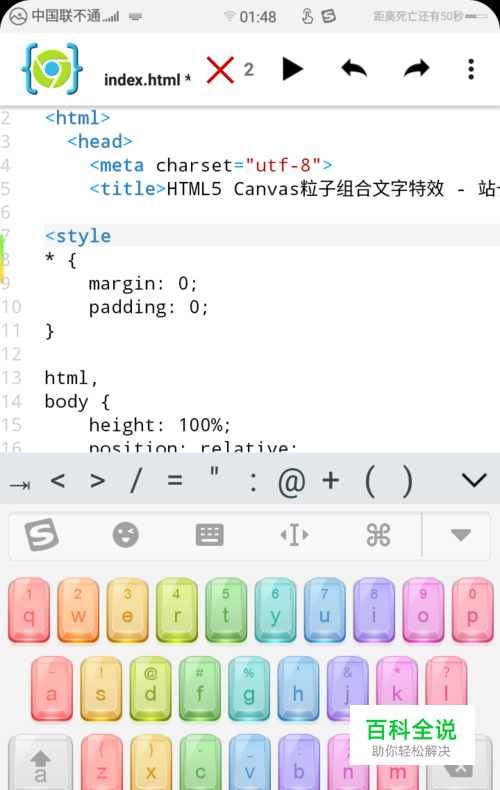The width and height of the screenshot is (500, 790).
Task: Tap the x key
Action: coord(151,762)
